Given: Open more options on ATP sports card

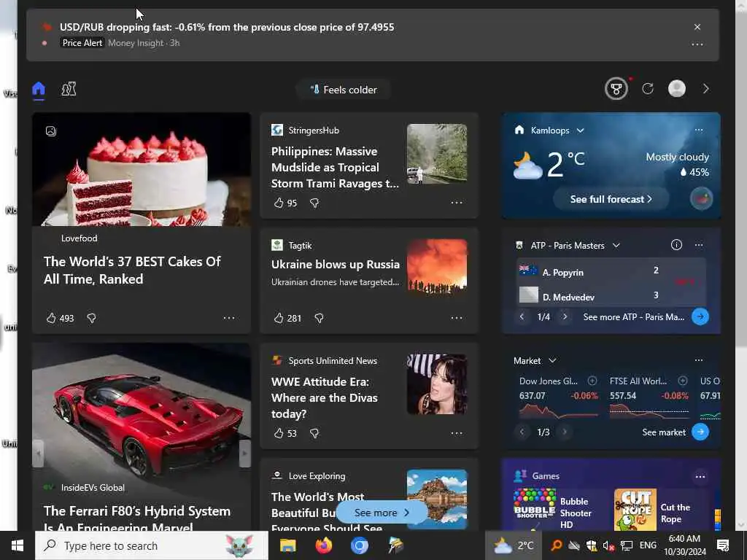Looking at the screenshot, I should [x=698, y=245].
